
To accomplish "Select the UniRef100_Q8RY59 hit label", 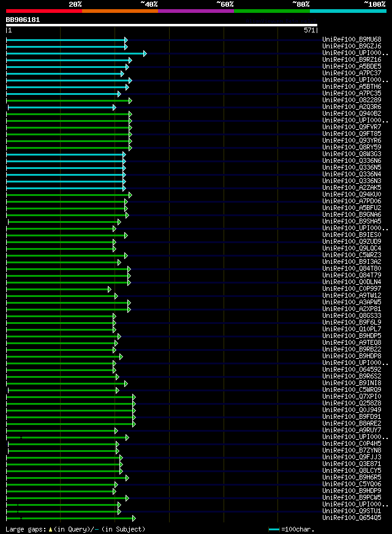I will 352,147.
